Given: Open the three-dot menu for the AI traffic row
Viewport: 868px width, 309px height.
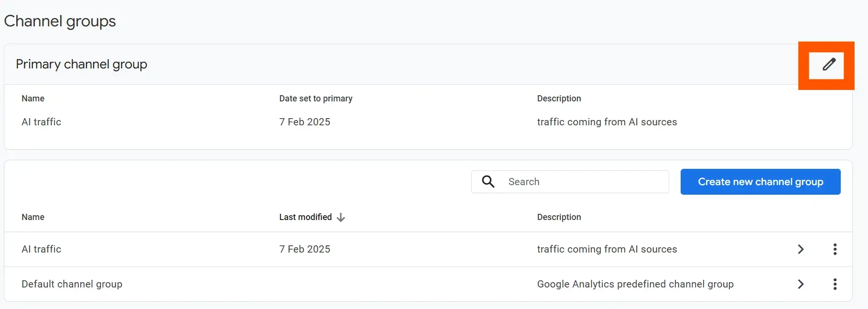Looking at the screenshot, I should coord(835,249).
